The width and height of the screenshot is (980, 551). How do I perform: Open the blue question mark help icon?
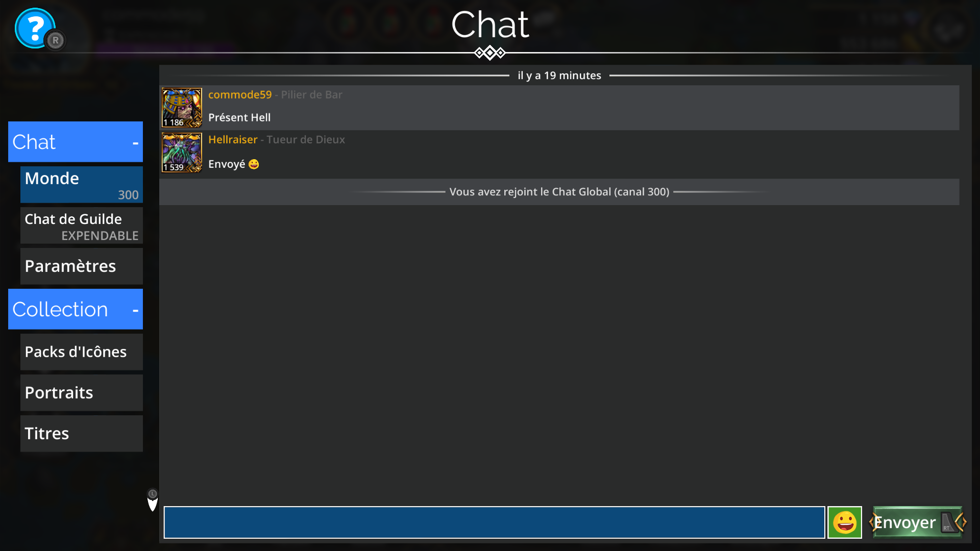coord(35,29)
